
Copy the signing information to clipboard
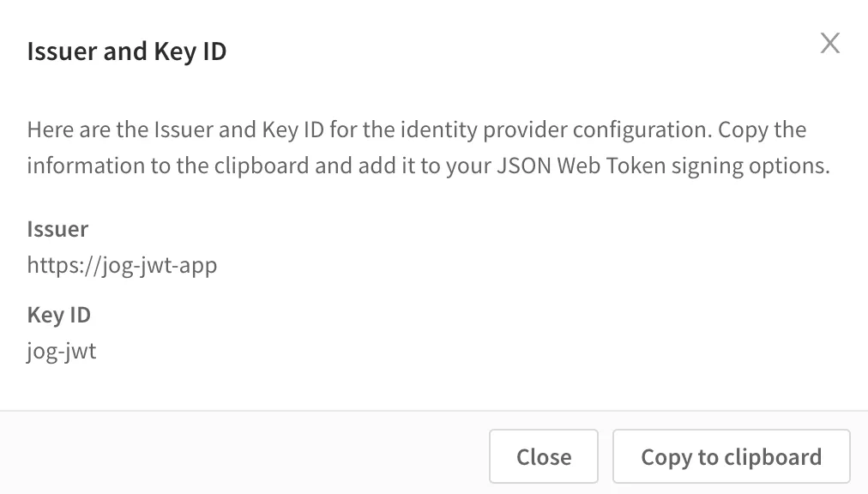[731, 456]
